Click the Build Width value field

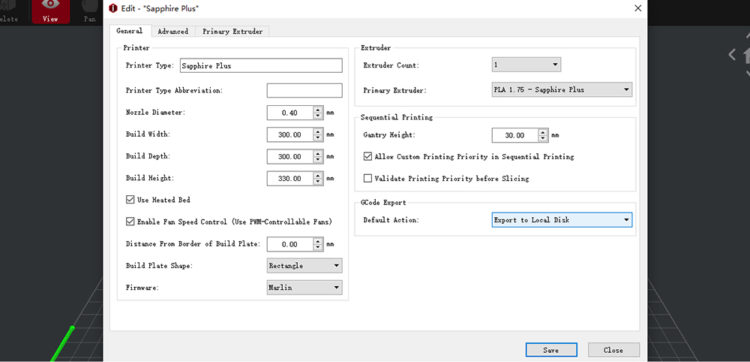point(290,135)
